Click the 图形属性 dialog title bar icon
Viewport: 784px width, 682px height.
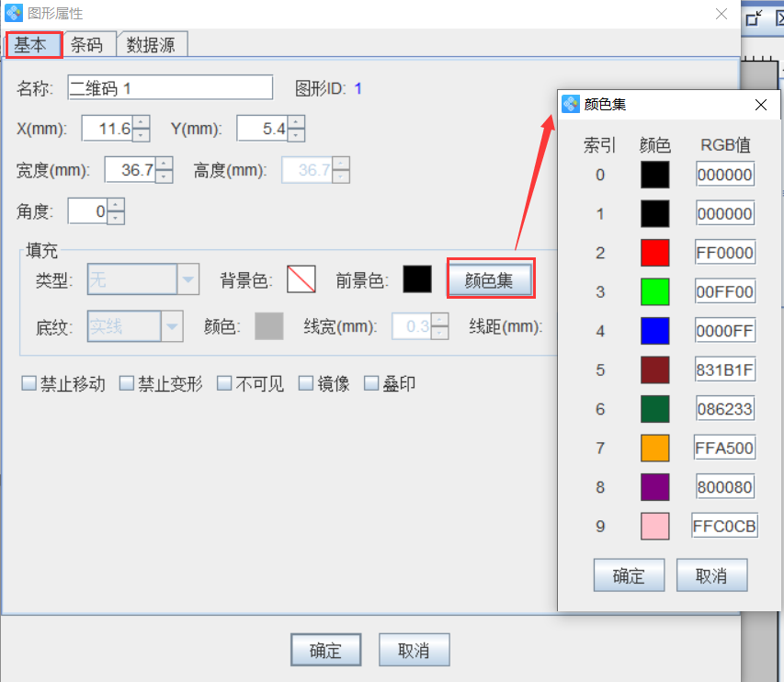pyautogui.click(x=13, y=13)
